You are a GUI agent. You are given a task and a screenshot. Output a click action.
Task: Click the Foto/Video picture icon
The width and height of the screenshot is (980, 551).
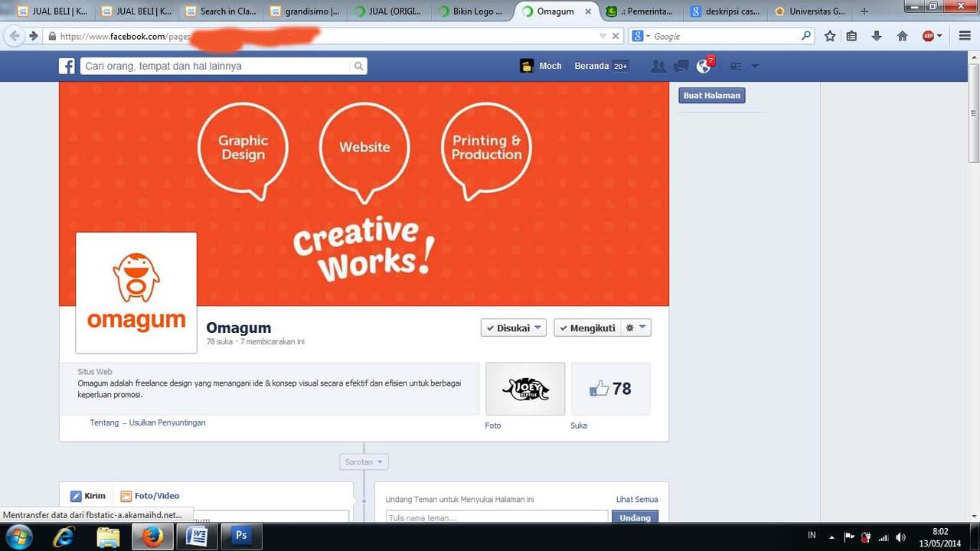click(126, 496)
